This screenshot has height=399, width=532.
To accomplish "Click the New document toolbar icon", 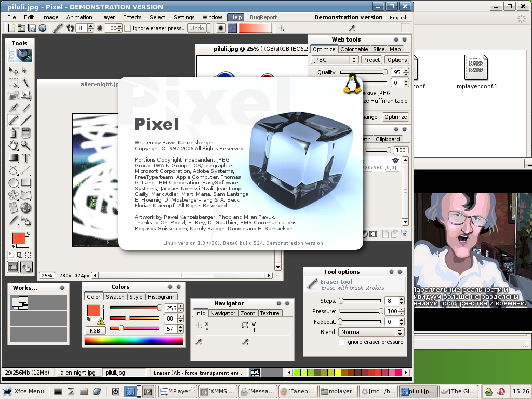I will pos(11,28).
